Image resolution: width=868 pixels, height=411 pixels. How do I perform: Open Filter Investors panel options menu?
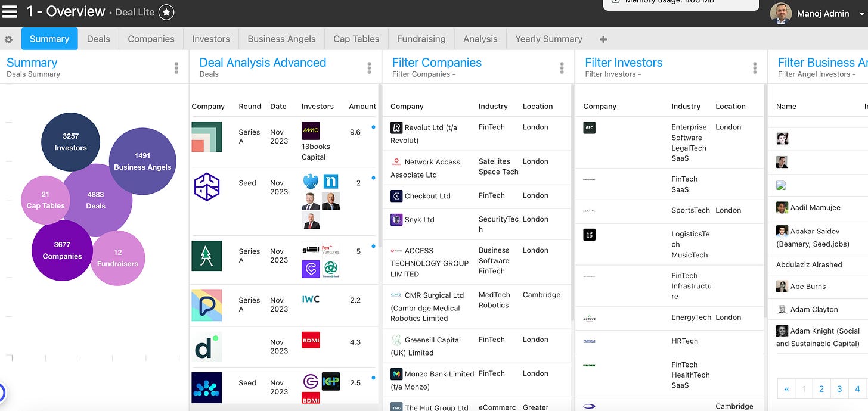[755, 68]
